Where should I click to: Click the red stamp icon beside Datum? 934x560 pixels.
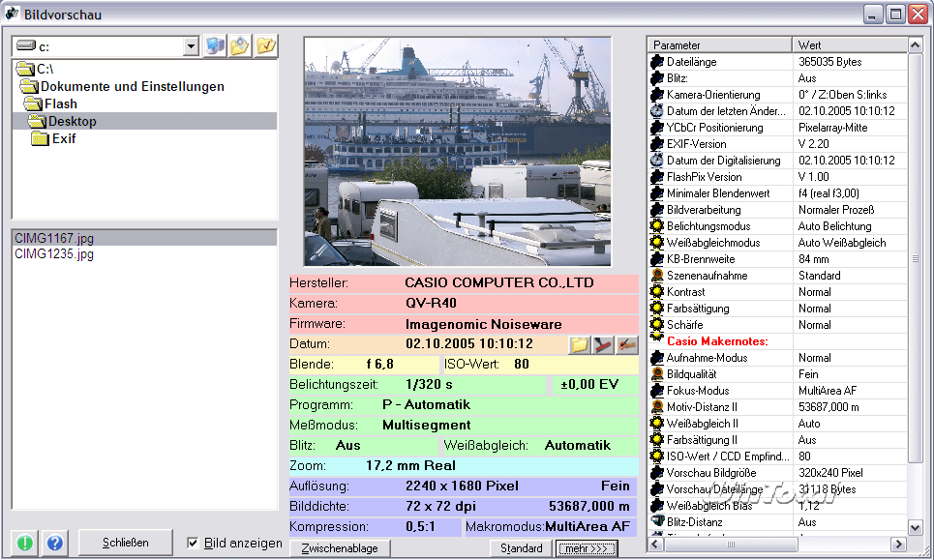603,344
